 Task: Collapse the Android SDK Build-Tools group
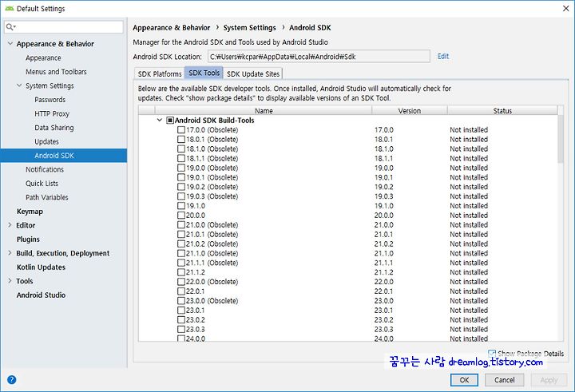coord(160,120)
